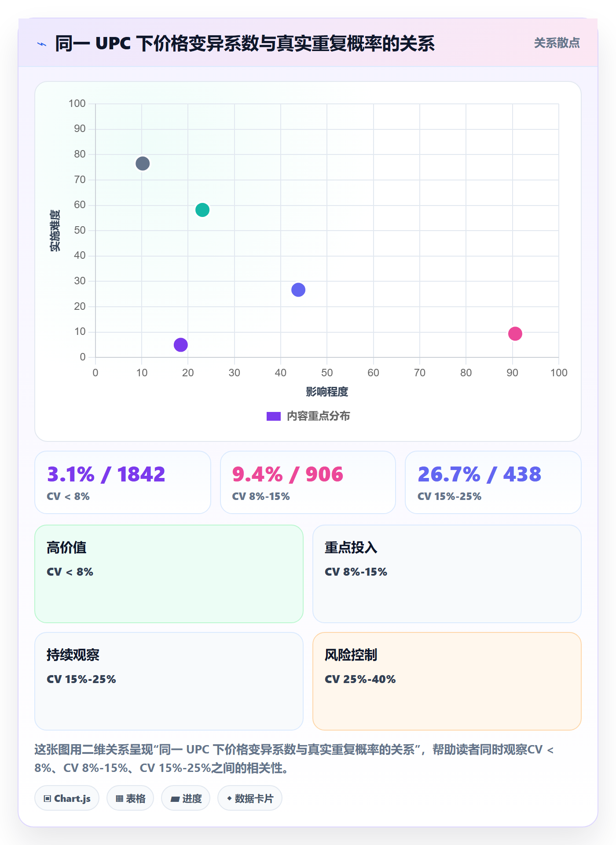Select the 重点投入 quadrant card
Screen dimensions: 616x845
point(447,574)
